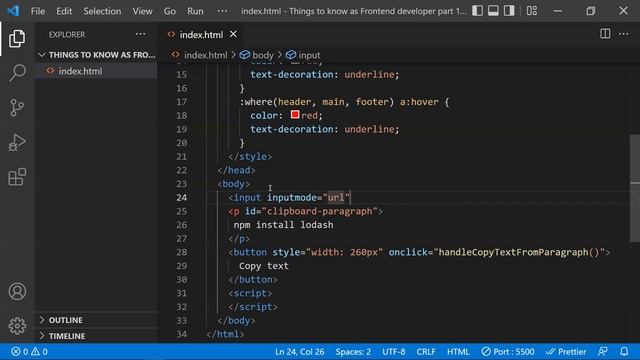The image size is (640, 360).
Task: Click the editor vertical scrollbar thumb
Action: tap(635, 188)
